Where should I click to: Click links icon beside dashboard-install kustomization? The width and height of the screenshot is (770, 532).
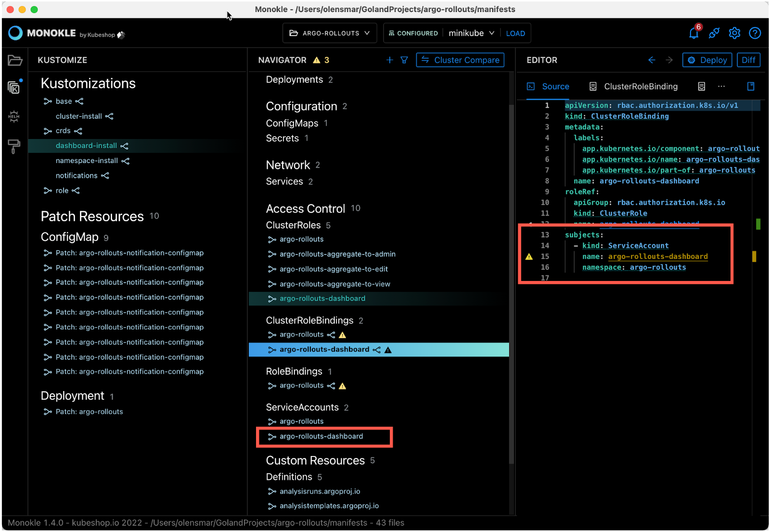(x=125, y=146)
